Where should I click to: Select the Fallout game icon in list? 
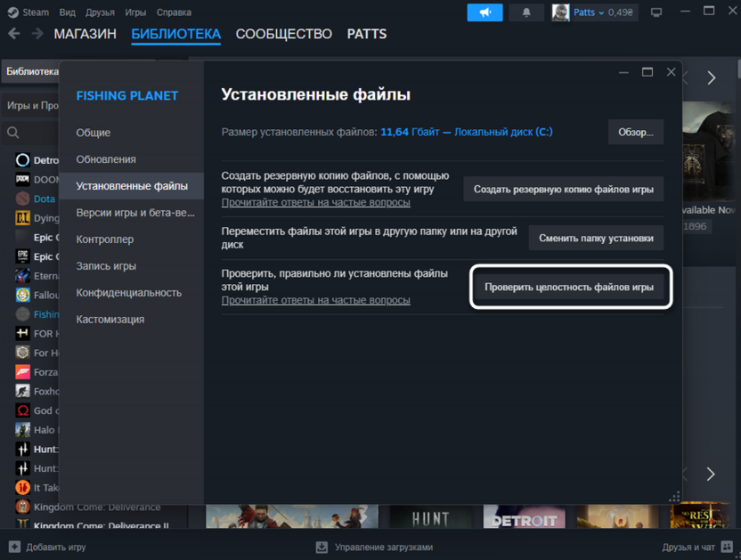(x=22, y=295)
